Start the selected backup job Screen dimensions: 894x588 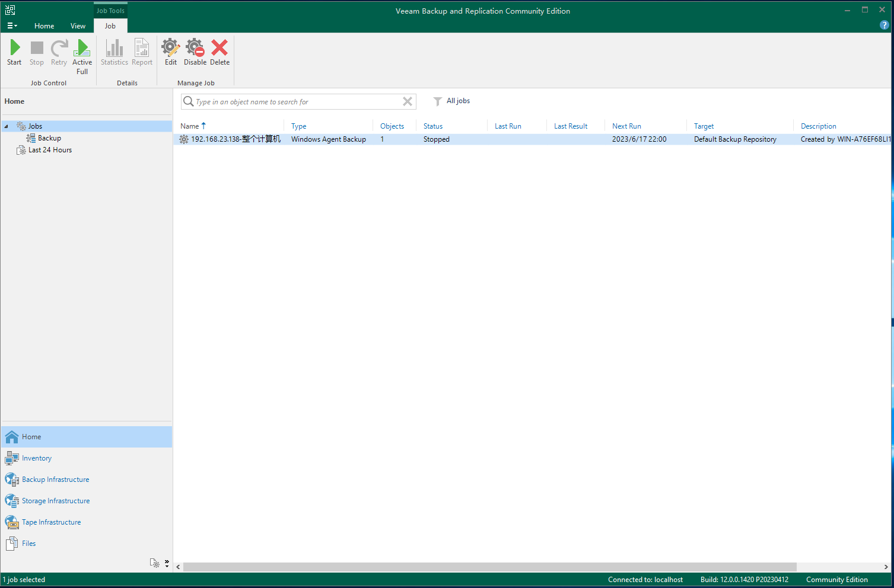[15, 53]
